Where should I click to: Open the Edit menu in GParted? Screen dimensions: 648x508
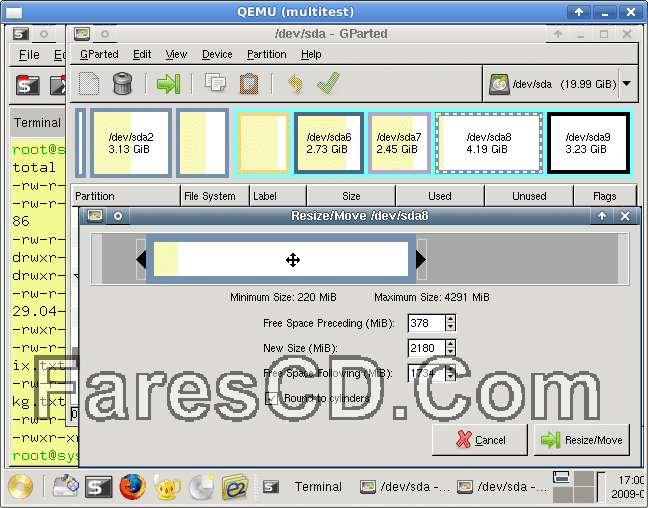coord(142,55)
